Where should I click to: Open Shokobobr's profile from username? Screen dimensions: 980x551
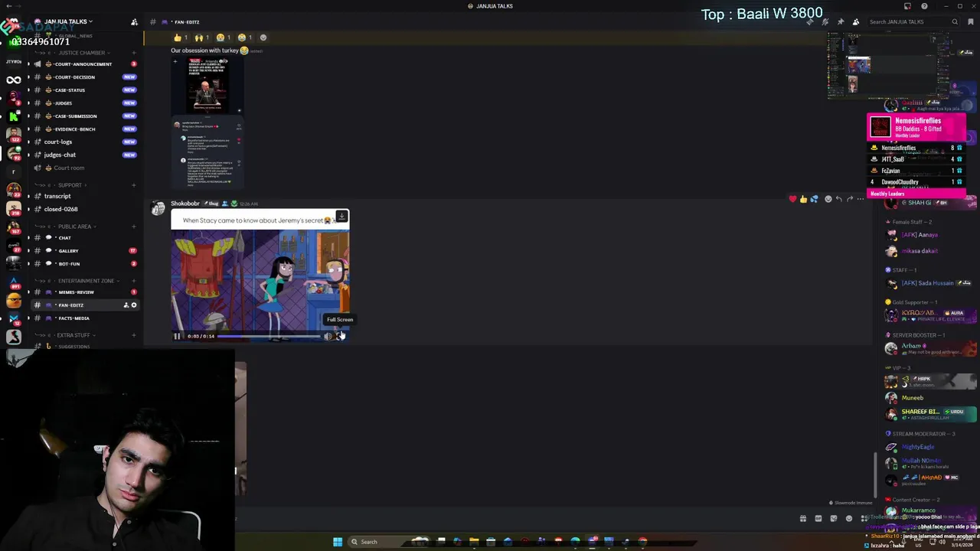pos(185,204)
